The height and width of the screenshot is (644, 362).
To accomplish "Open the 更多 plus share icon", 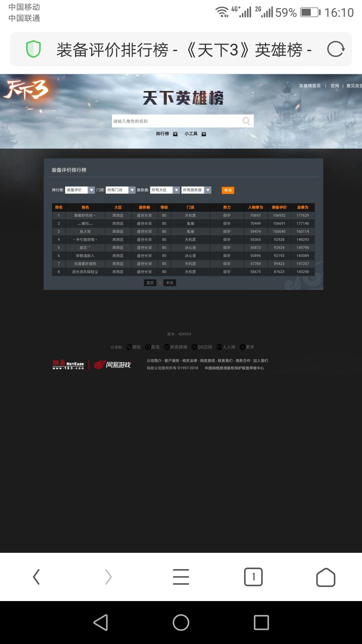I will pyautogui.click(x=242, y=347).
